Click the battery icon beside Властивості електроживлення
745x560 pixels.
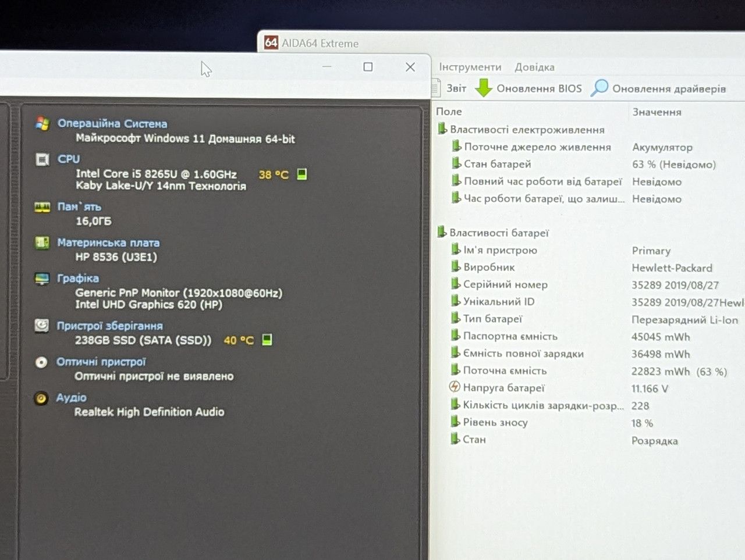coord(442,129)
